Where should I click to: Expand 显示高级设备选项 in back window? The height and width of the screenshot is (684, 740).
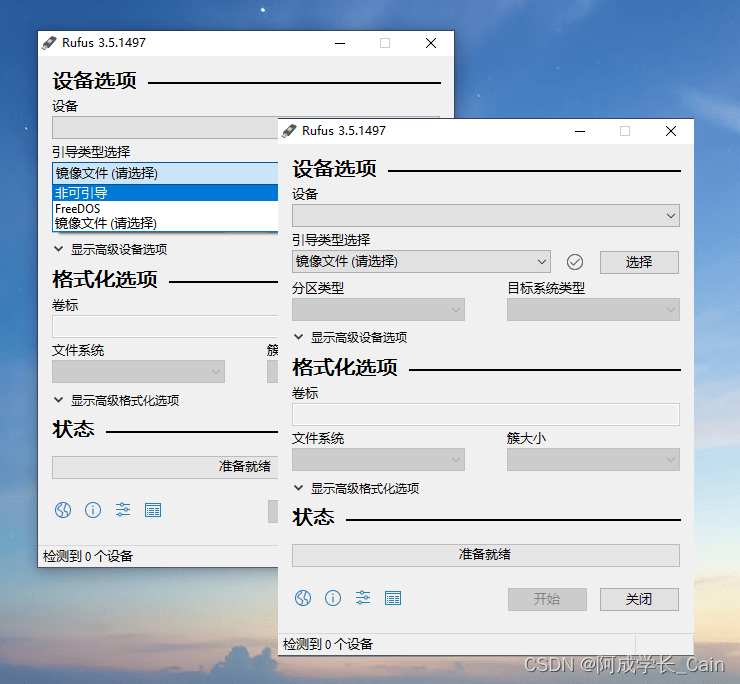110,249
